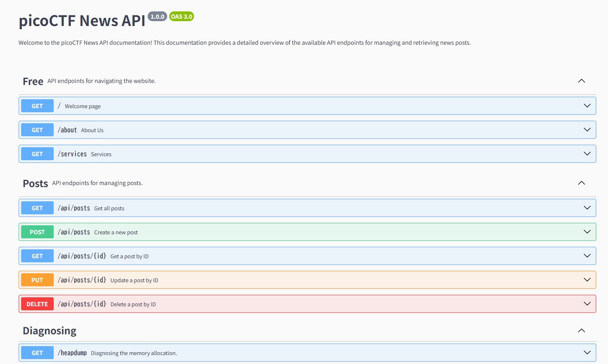Collapse the Diagnosing section chevron

click(x=582, y=331)
